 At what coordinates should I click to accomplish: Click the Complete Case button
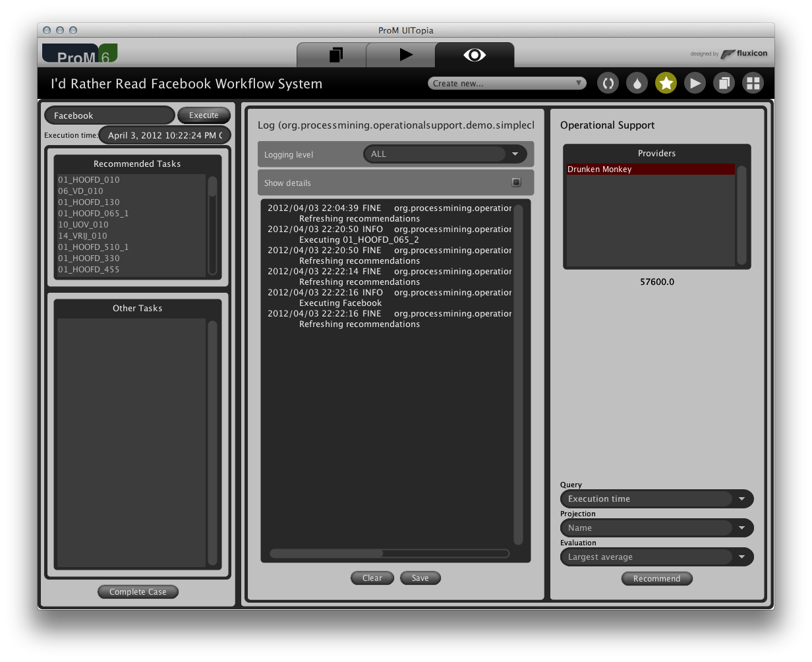click(138, 592)
